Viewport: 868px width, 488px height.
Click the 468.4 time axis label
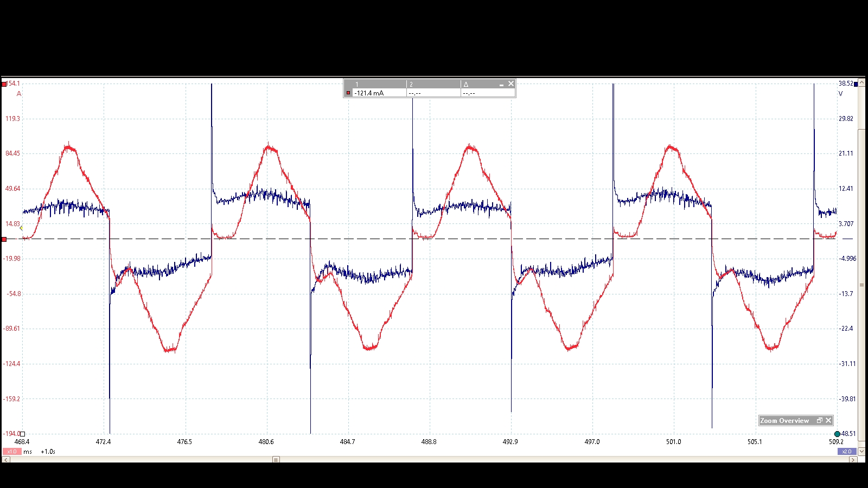[22, 442]
